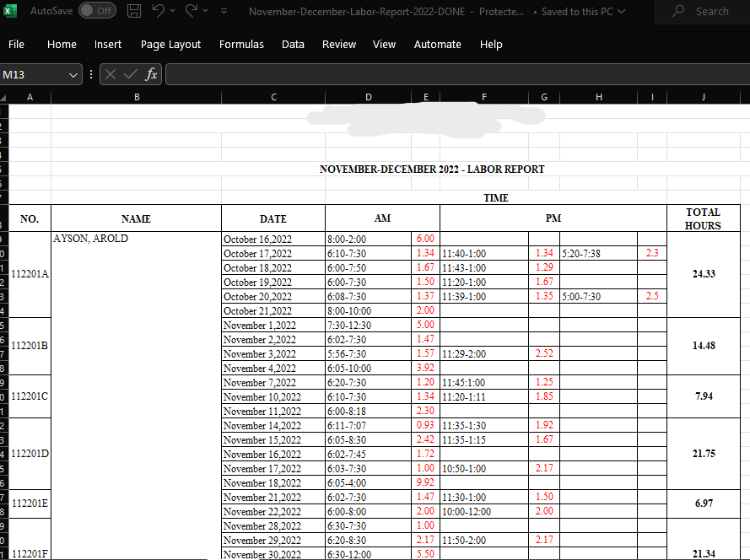This screenshot has height=560, width=750.
Task: Open the Help tab
Action: (491, 45)
